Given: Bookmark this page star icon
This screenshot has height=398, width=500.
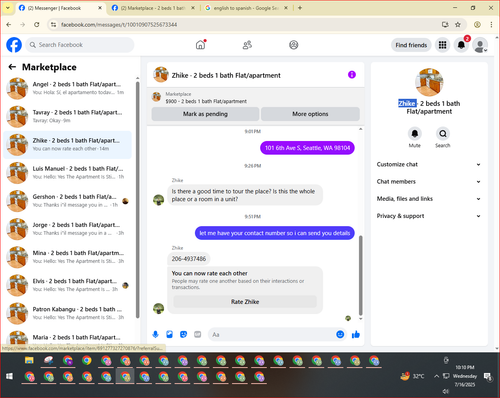Looking at the screenshot, I should coord(458,24).
